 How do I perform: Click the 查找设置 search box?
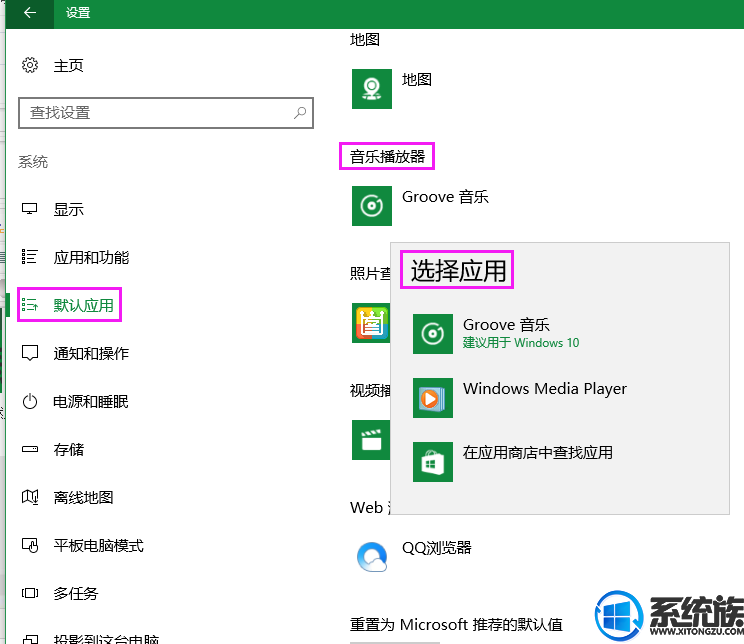coord(166,113)
